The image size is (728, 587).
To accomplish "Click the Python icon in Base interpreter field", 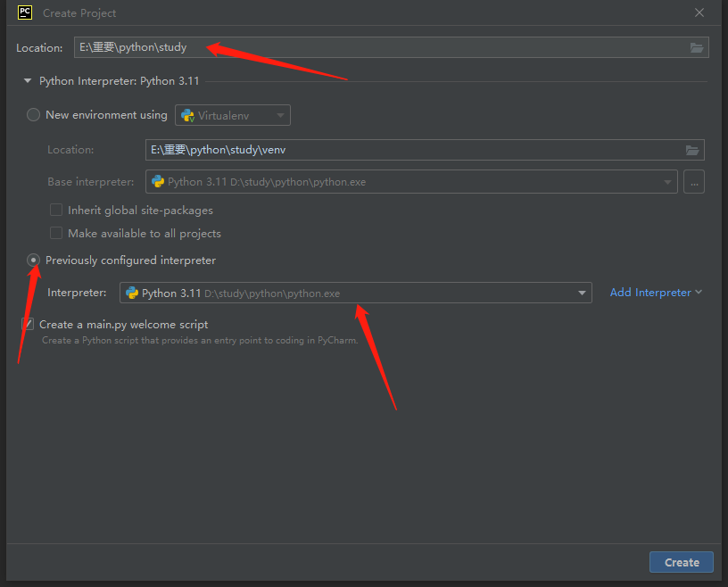I will 158,182.
